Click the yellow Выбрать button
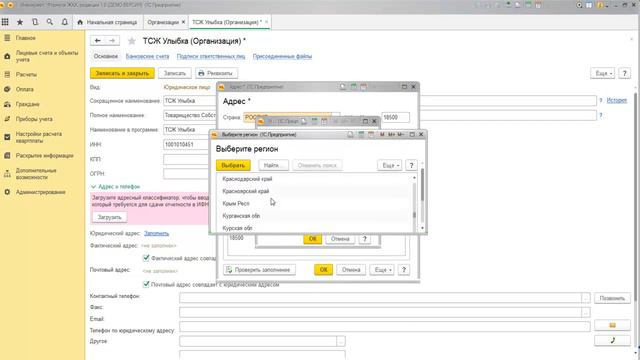Screen dimensions: 640x360 pos(233,165)
